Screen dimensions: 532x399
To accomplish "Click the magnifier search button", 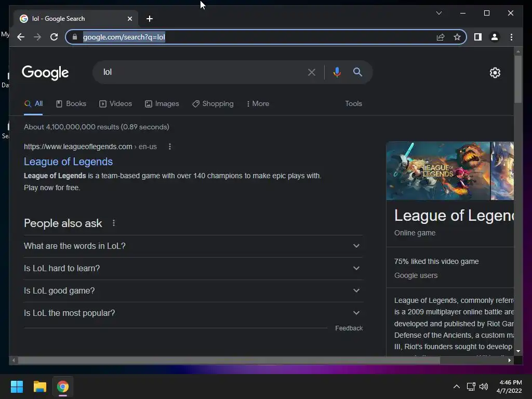I will (x=357, y=72).
